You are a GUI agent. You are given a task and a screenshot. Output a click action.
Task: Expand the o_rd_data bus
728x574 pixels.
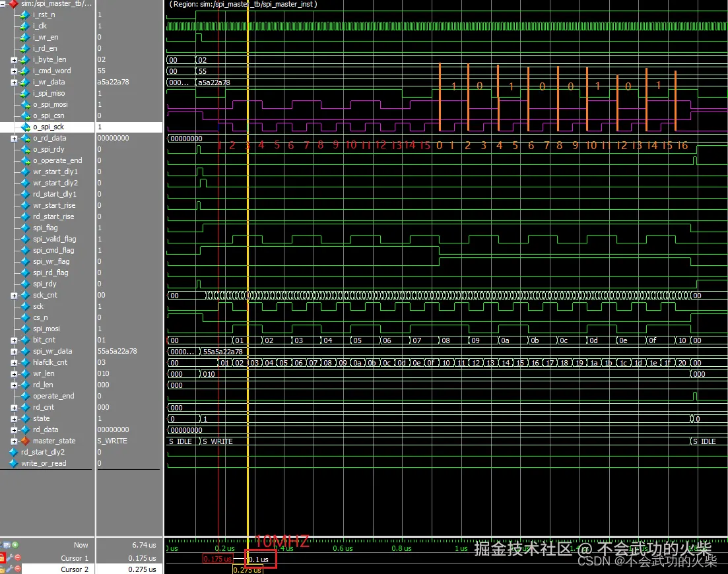tap(14, 139)
